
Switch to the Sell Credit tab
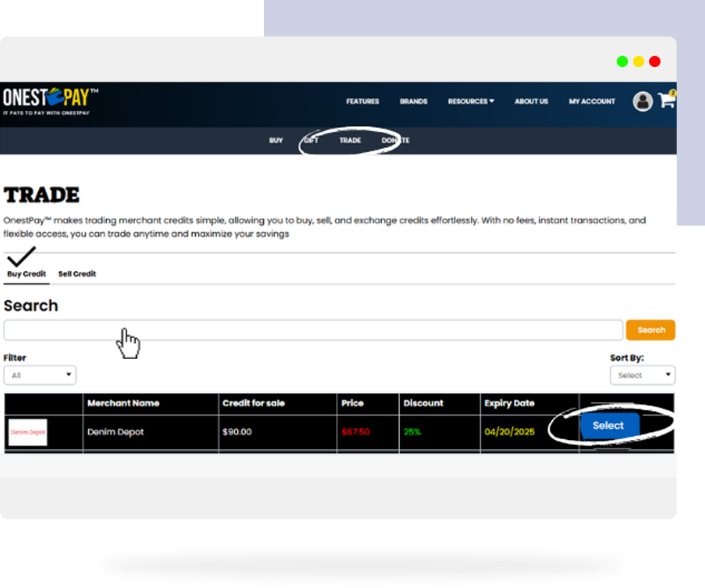(x=77, y=274)
